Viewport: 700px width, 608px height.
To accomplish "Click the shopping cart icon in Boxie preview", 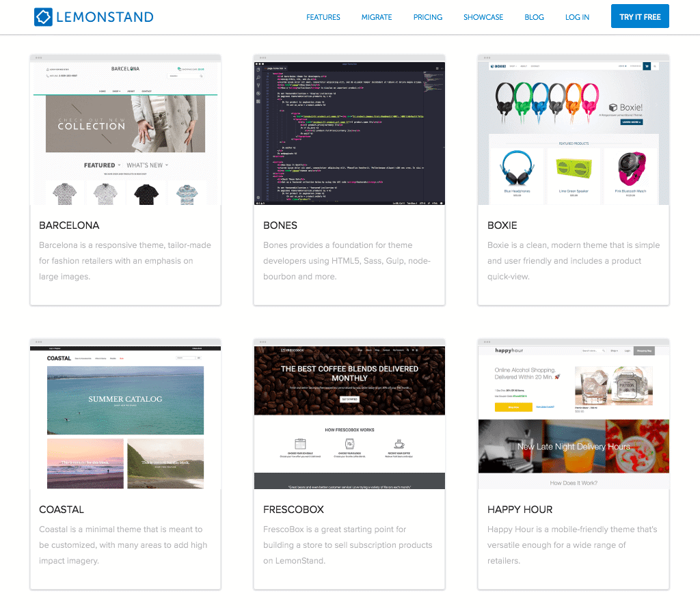I will tap(647, 66).
